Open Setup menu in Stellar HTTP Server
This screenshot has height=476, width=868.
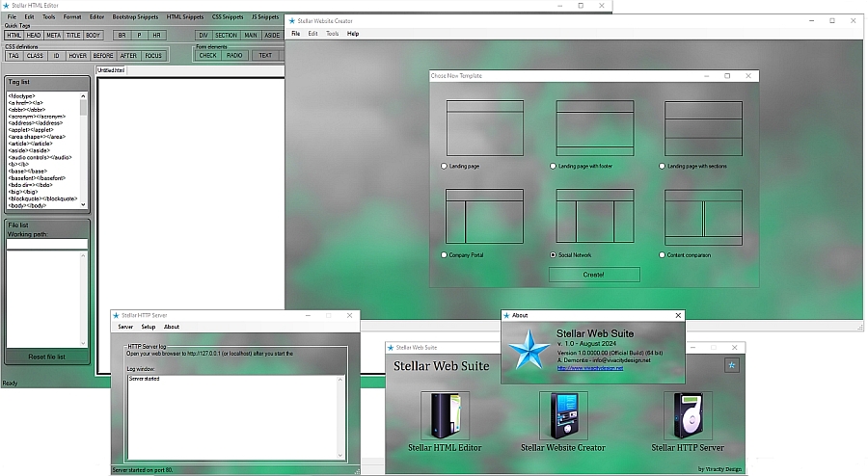(149, 327)
